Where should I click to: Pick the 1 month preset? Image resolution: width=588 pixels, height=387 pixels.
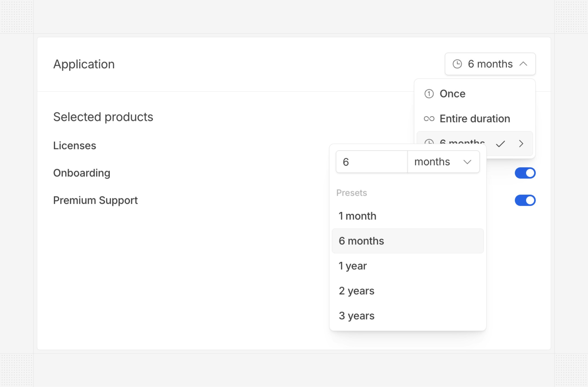(x=357, y=216)
